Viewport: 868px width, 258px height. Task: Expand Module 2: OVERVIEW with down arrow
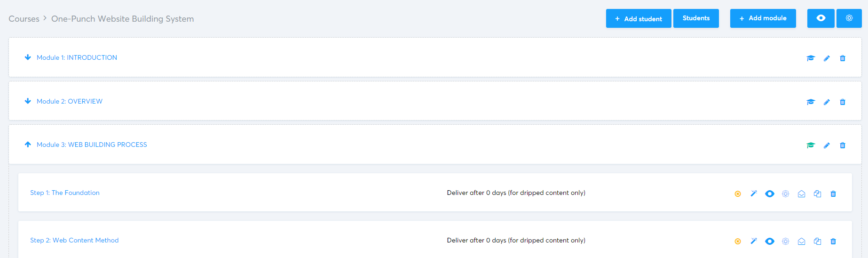pyautogui.click(x=28, y=101)
